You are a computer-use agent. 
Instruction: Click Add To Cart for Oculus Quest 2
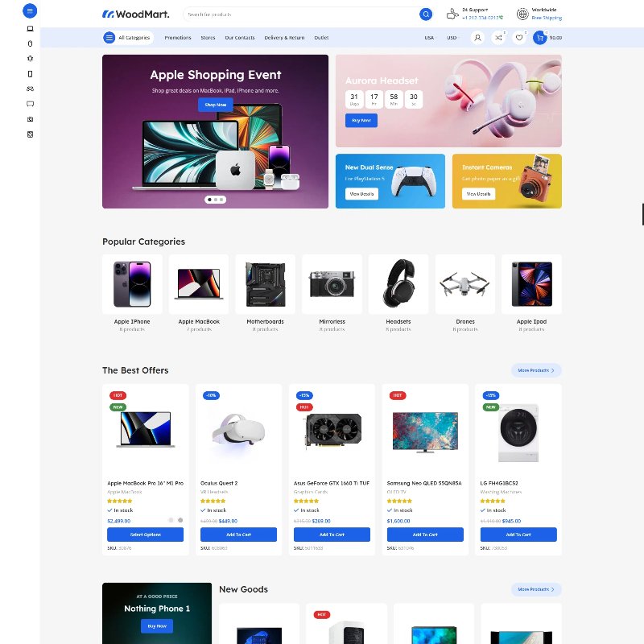click(x=239, y=535)
